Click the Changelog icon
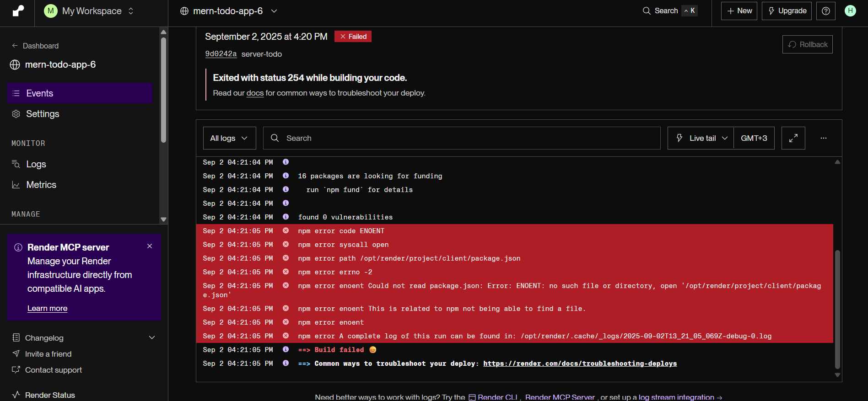Image resolution: width=868 pixels, height=401 pixels. (16, 338)
